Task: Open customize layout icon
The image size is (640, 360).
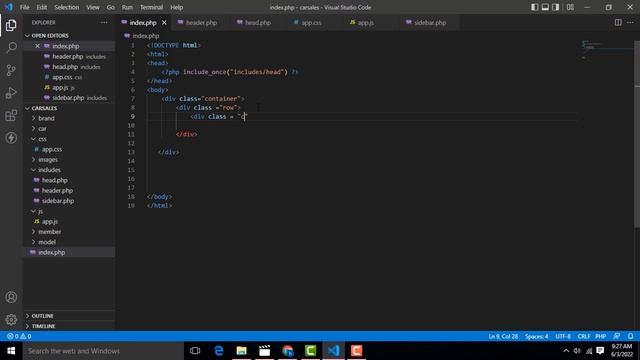Action: (x=570, y=7)
